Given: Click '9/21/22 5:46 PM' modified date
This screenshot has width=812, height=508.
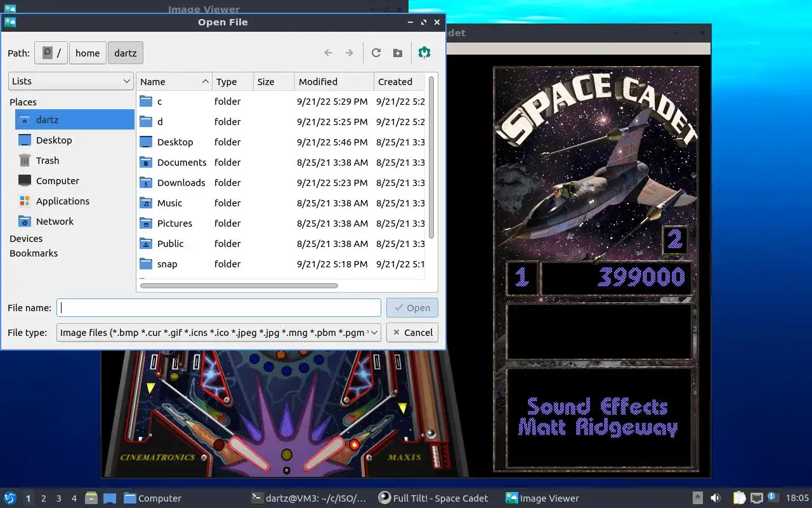Looking at the screenshot, I should tap(332, 142).
